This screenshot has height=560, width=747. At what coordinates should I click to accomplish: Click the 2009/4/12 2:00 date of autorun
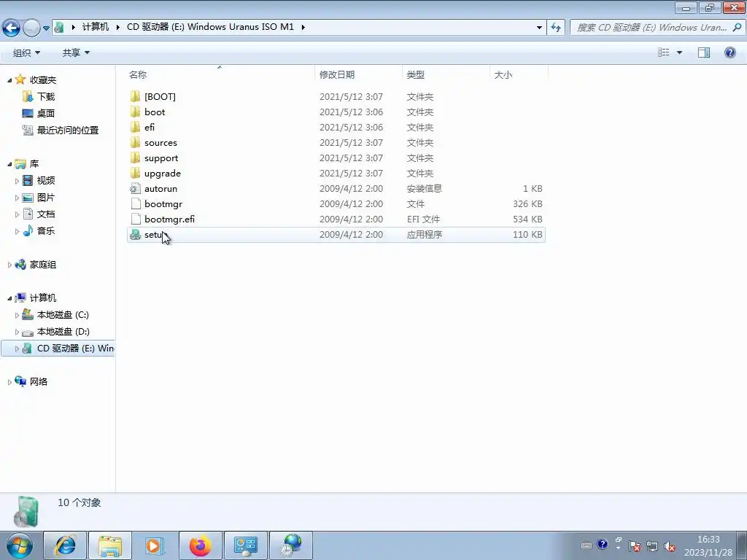tap(351, 189)
